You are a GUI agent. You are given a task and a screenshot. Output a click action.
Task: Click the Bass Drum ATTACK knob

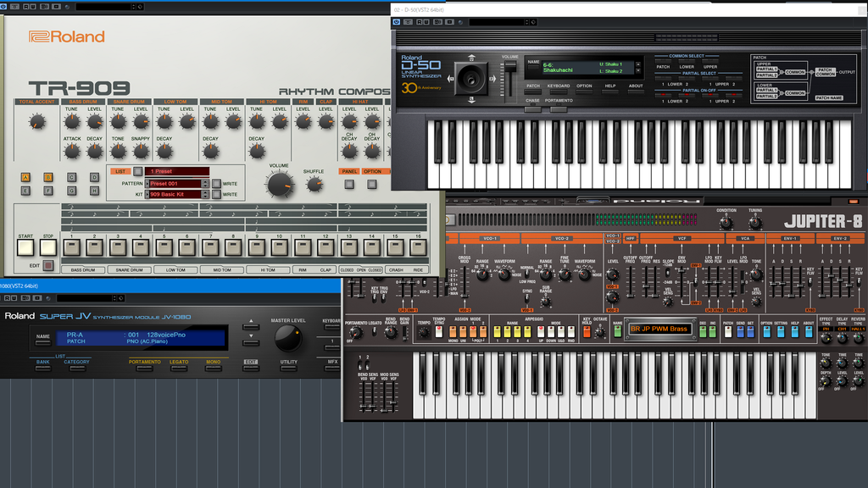[72, 151]
